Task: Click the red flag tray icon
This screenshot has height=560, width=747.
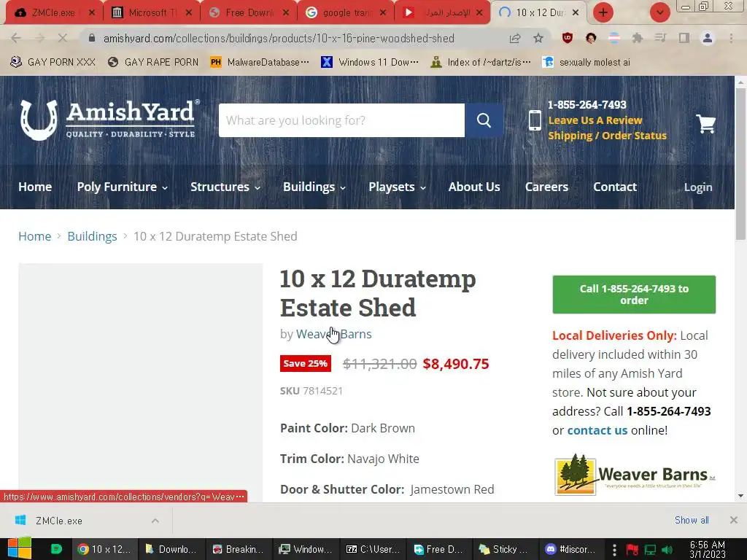Action: (632, 550)
